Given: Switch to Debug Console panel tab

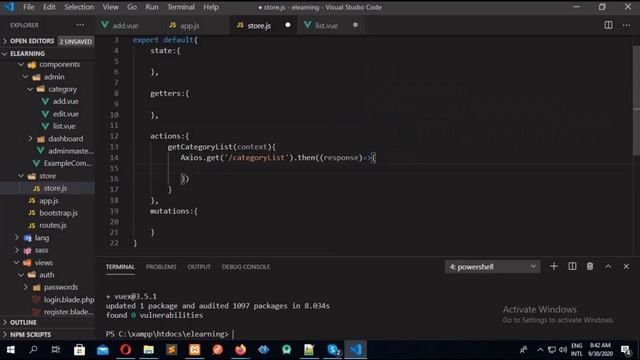Looking at the screenshot, I should coord(246,267).
